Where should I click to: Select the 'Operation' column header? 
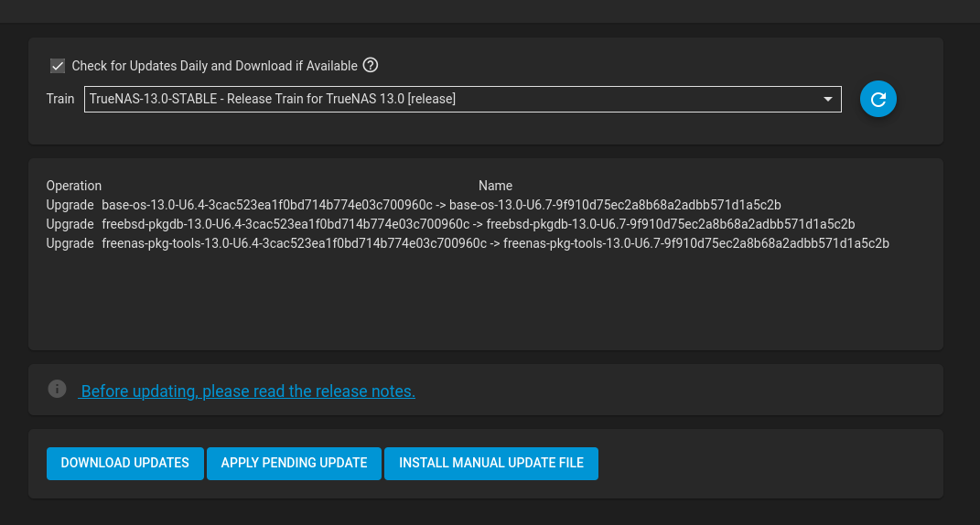[74, 186]
